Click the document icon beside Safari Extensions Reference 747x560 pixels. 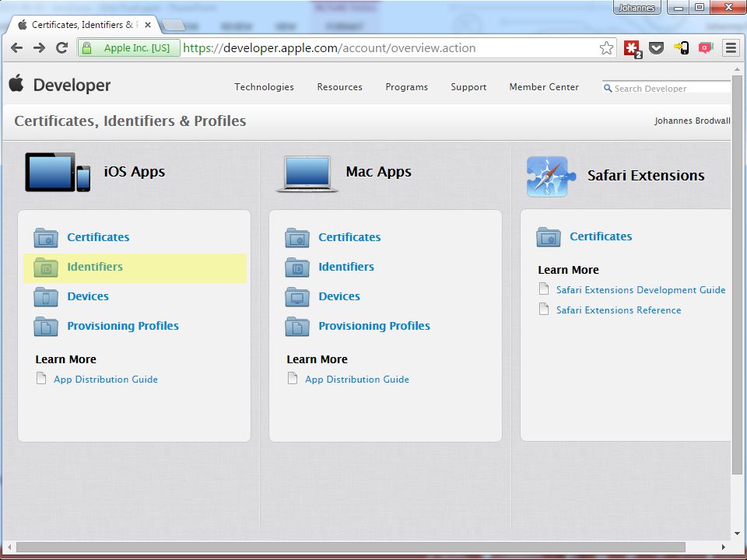[544, 309]
